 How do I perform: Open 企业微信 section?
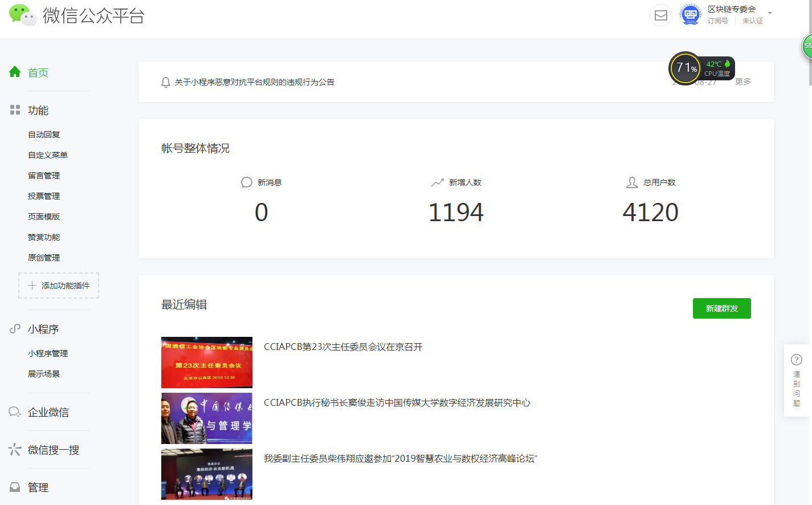click(48, 412)
